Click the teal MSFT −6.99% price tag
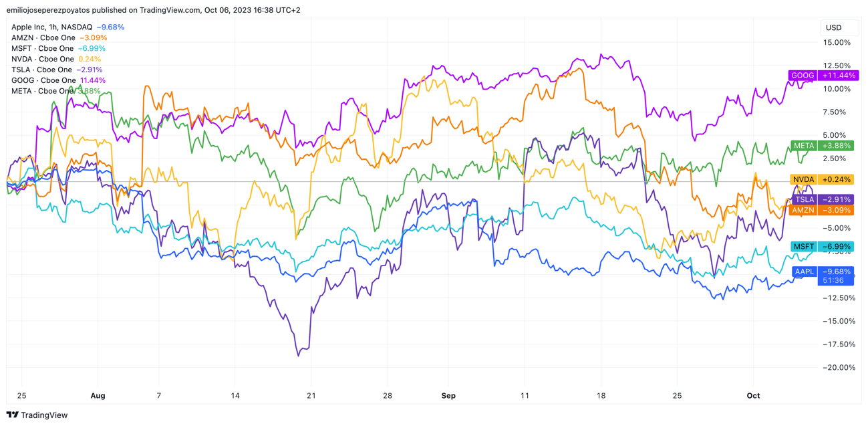This screenshot has width=868, height=426. pyautogui.click(x=821, y=247)
